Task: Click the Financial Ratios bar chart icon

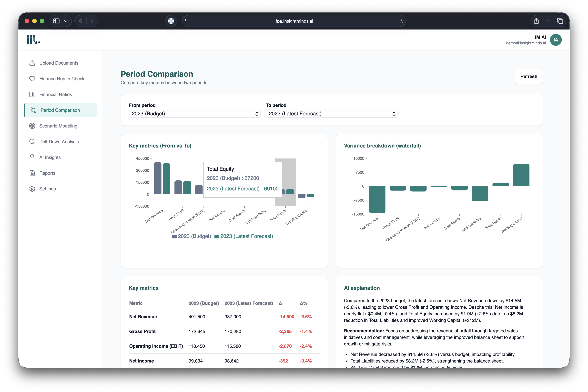Action: [32, 95]
